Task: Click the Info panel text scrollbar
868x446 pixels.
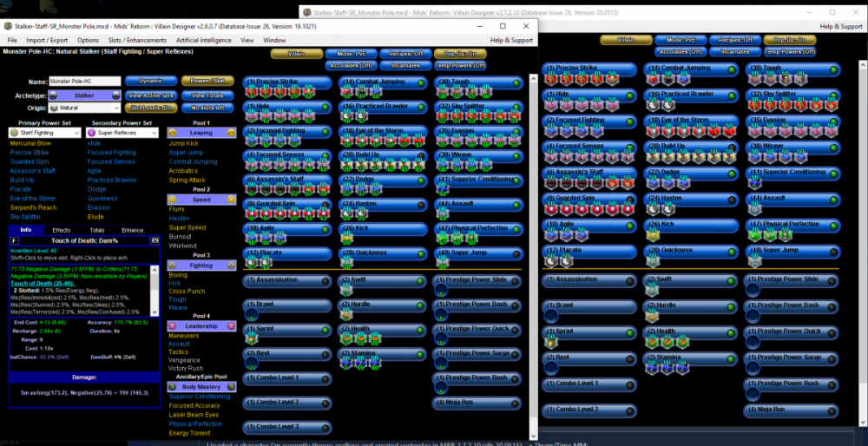Action: [155, 290]
